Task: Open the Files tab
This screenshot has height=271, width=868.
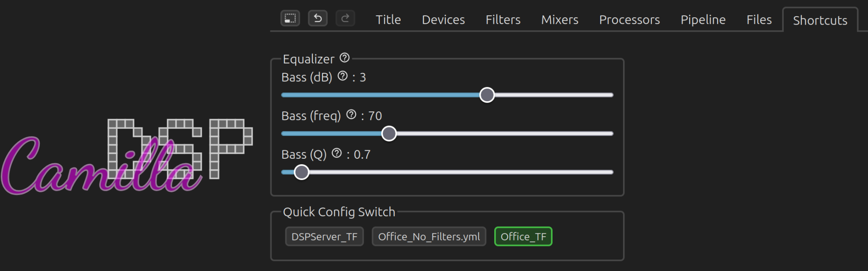Action: [759, 19]
